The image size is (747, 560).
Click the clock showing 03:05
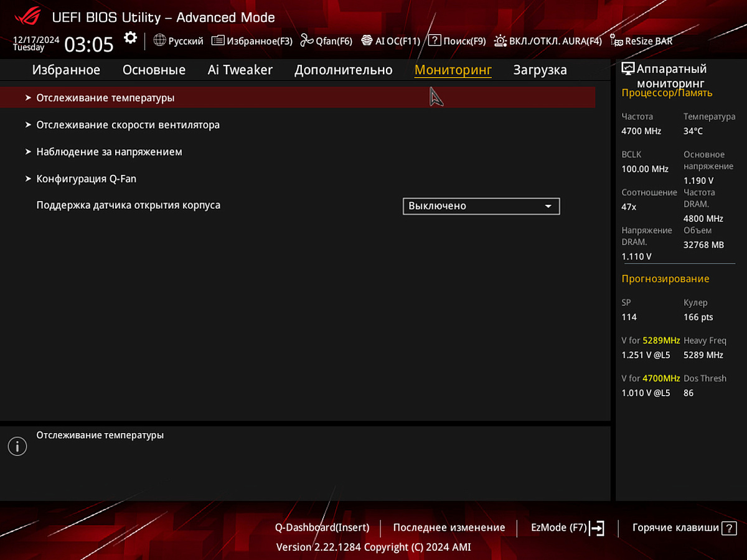pos(89,45)
